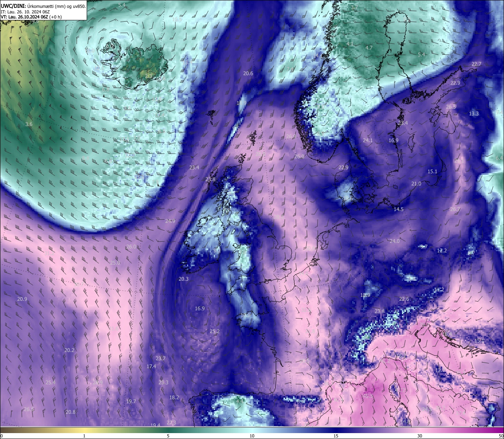Click the 27.3 value label
The height and width of the screenshot is (439, 504).
[x=171, y=423]
